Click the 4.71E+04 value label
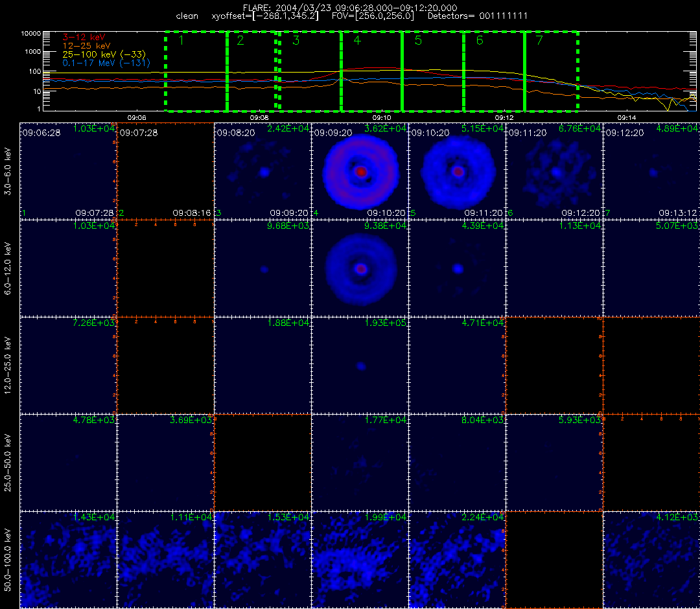The height and width of the screenshot is (609, 700). pos(483,323)
